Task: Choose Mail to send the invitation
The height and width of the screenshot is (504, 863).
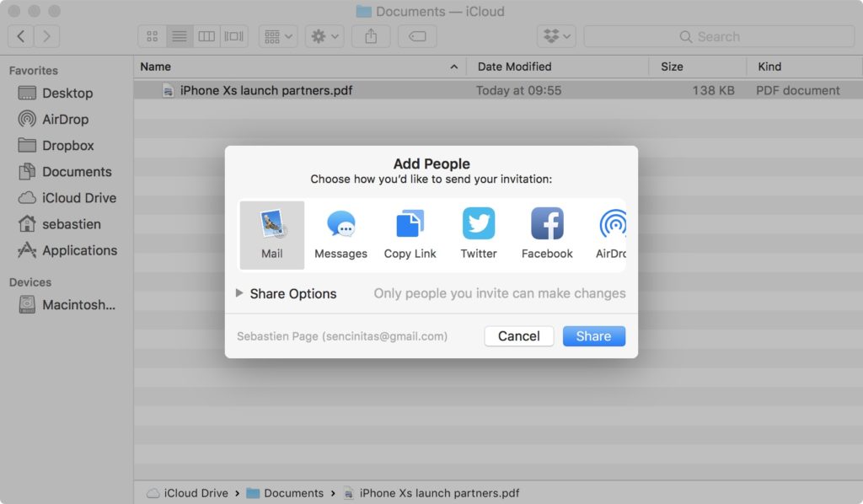Action: (x=272, y=235)
